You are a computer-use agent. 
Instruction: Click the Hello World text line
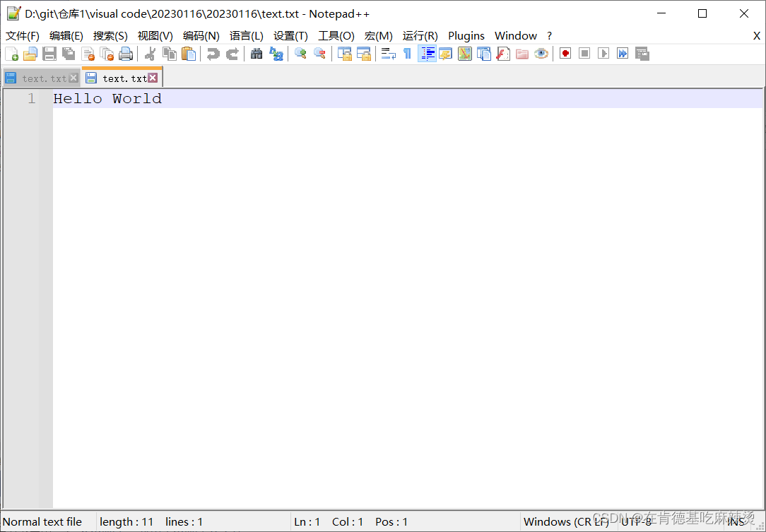pos(107,99)
